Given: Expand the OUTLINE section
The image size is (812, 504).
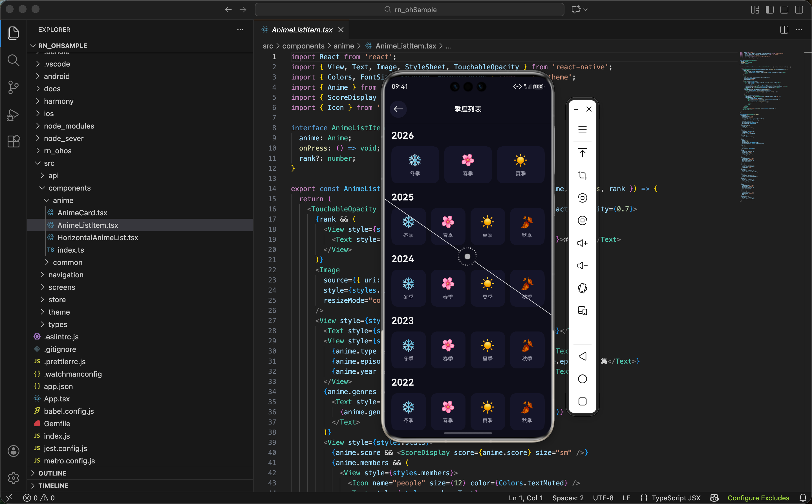Looking at the screenshot, I should coord(52,473).
